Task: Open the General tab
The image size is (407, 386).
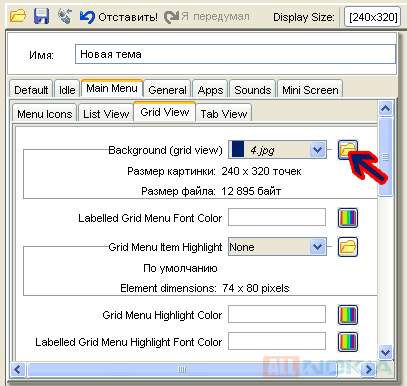Action: point(167,89)
